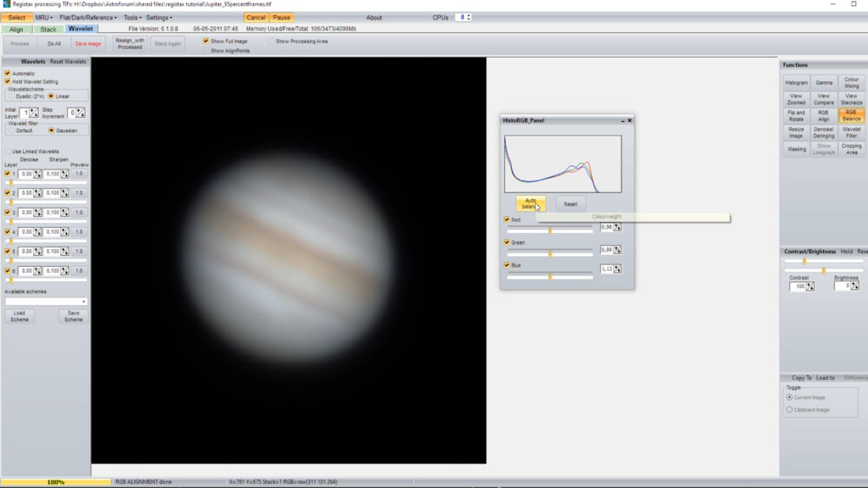Viewport: 868px width, 488px height.
Task: Click the Initial Layer stepper
Action: pos(34,113)
